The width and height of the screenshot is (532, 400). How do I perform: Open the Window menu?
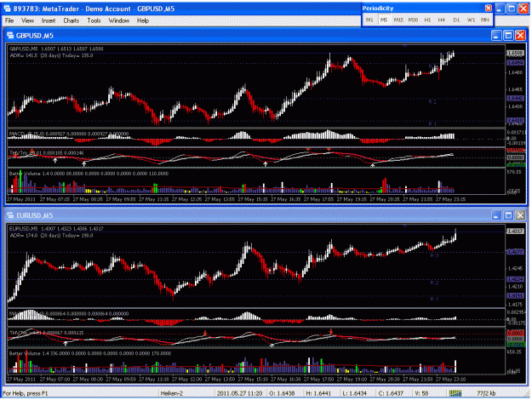point(119,20)
